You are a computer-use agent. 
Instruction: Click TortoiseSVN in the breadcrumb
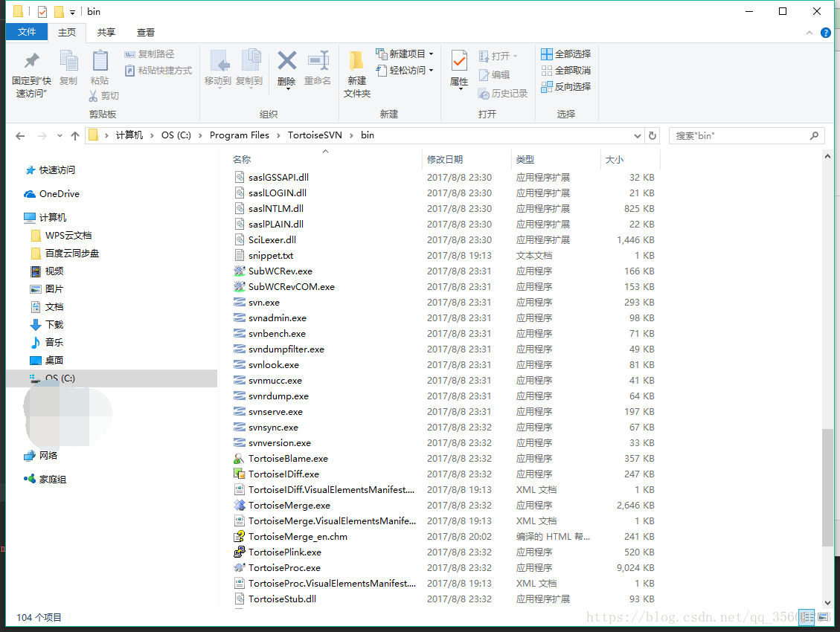tap(315, 135)
